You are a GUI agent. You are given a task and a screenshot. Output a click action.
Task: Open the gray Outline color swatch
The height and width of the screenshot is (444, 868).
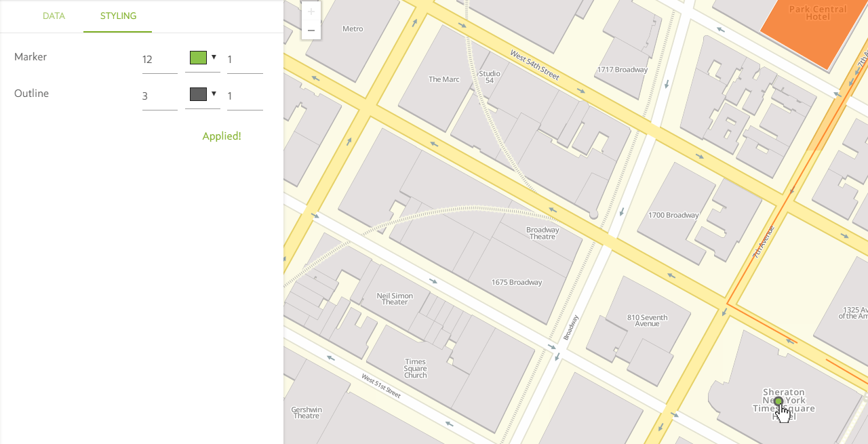point(198,94)
